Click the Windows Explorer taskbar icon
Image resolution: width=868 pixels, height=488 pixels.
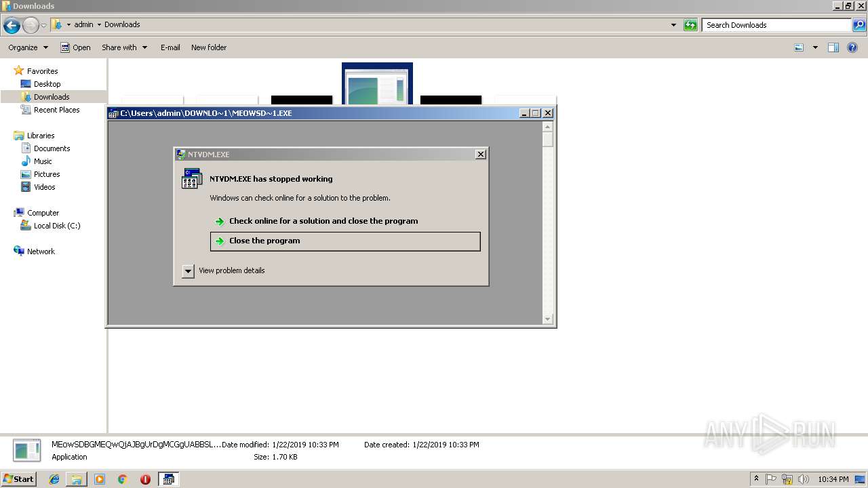tap(77, 479)
